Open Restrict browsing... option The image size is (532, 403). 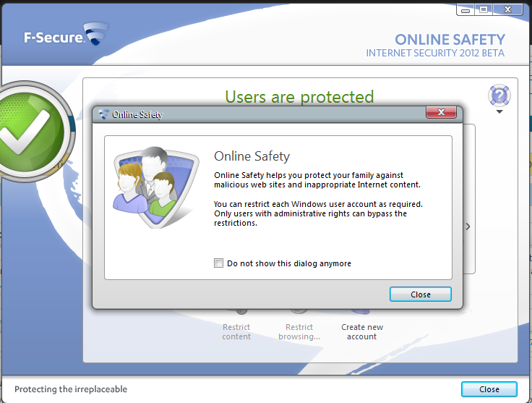pos(299,331)
